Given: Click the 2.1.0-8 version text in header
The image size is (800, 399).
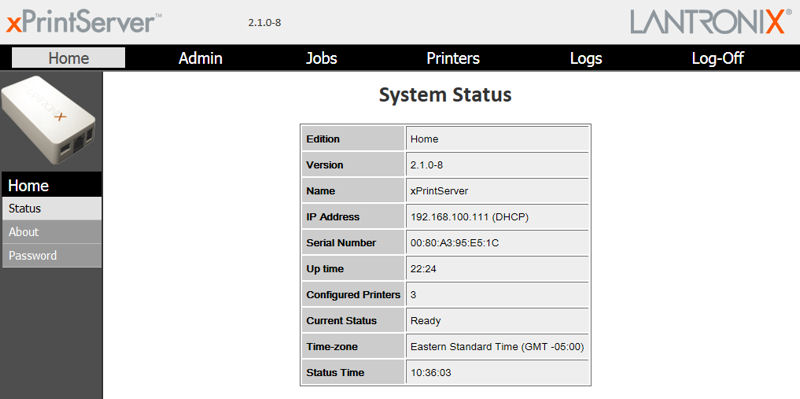Looking at the screenshot, I should pos(264,23).
